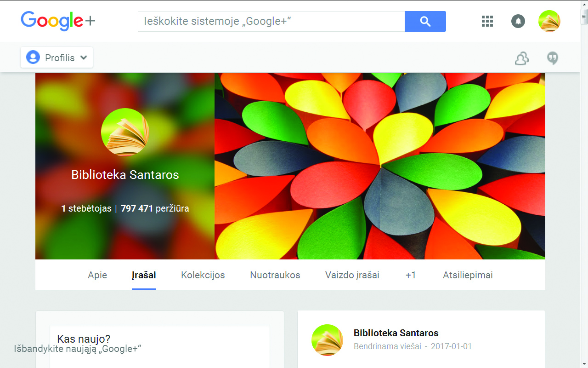
Task: Click the Google+ logo
Action: pos(58,21)
